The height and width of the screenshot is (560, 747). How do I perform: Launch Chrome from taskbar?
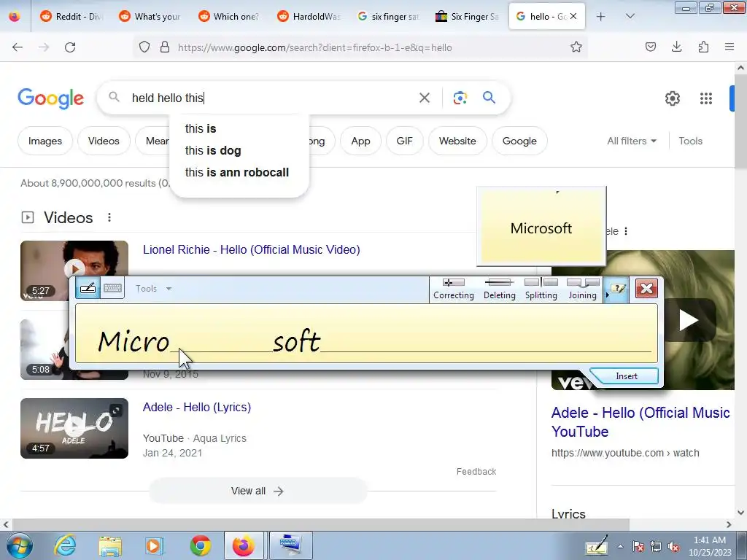(x=200, y=545)
